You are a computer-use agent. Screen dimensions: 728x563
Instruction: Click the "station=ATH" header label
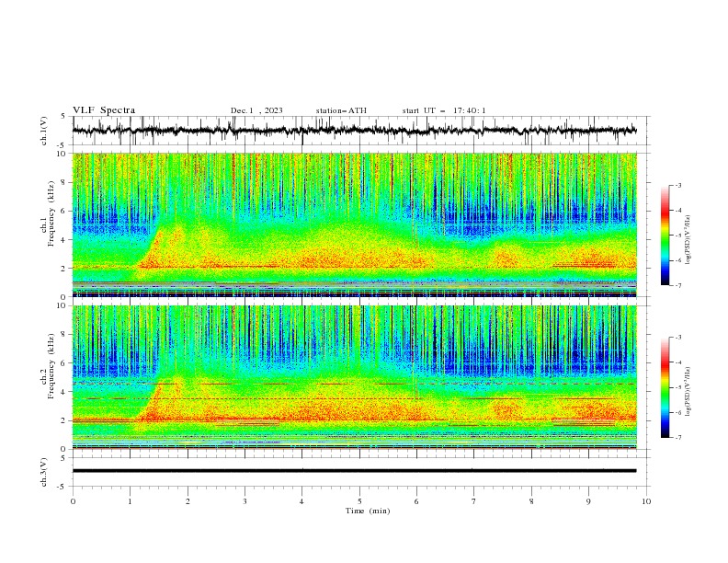pos(341,110)
